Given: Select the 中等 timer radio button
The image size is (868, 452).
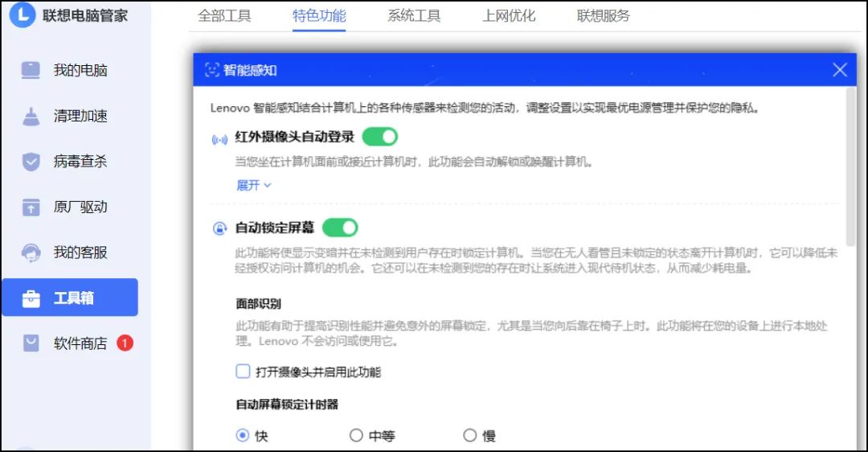Looking at the screenshot, I should [x=356, y=435].
